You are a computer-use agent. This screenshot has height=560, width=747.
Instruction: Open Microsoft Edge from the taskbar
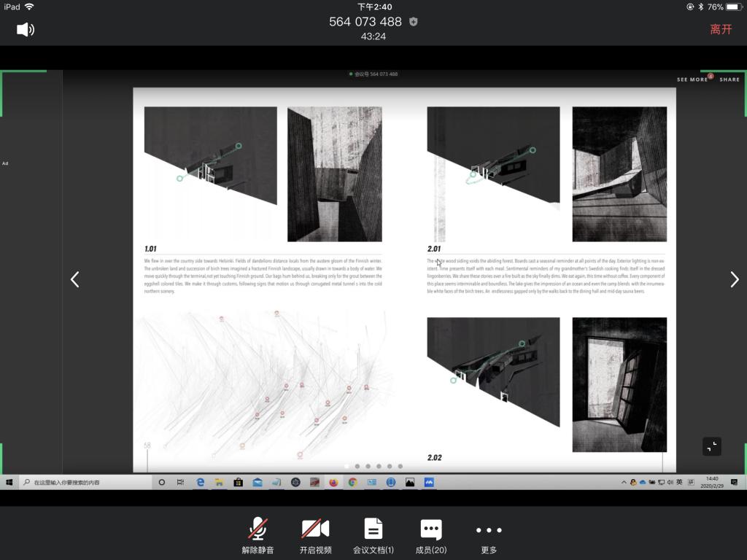click(201, 482)
